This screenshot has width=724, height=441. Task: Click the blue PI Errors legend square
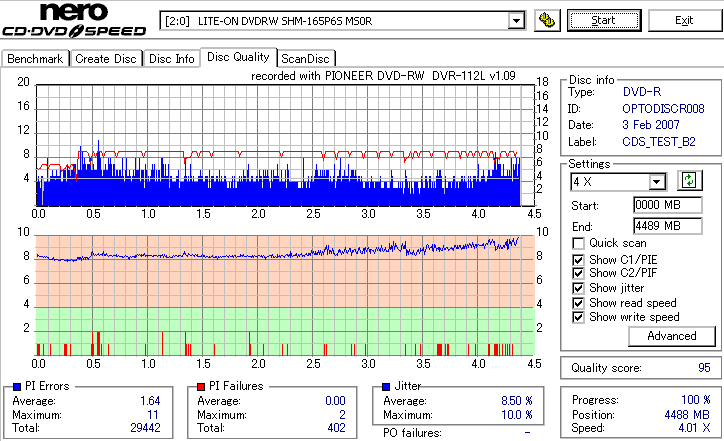coord(17,387)
